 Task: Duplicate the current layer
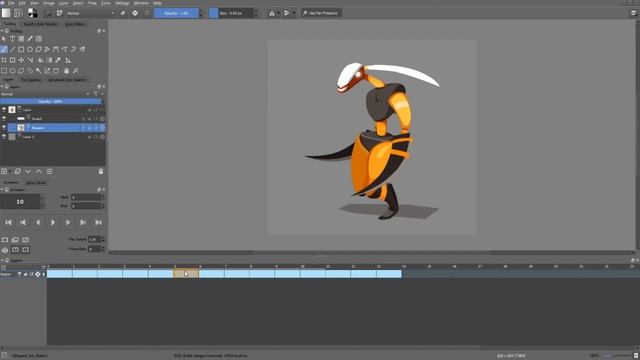tap(18, 171)
